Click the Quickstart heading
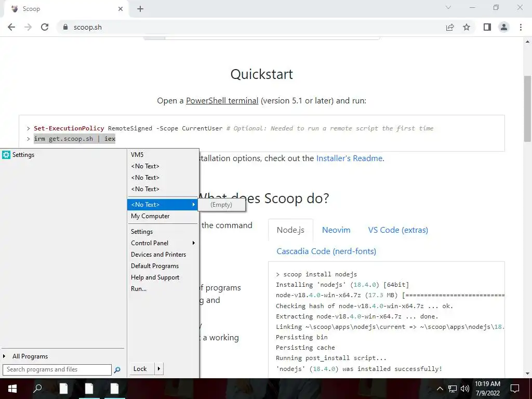Image resolution: width=532 pixels, height=399 pixels. [262, 74]
